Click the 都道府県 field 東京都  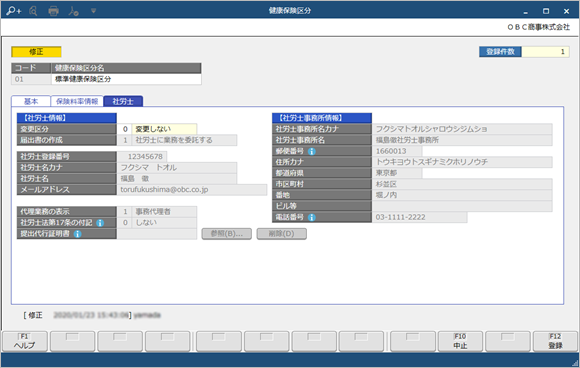click(x=397, y=173)
